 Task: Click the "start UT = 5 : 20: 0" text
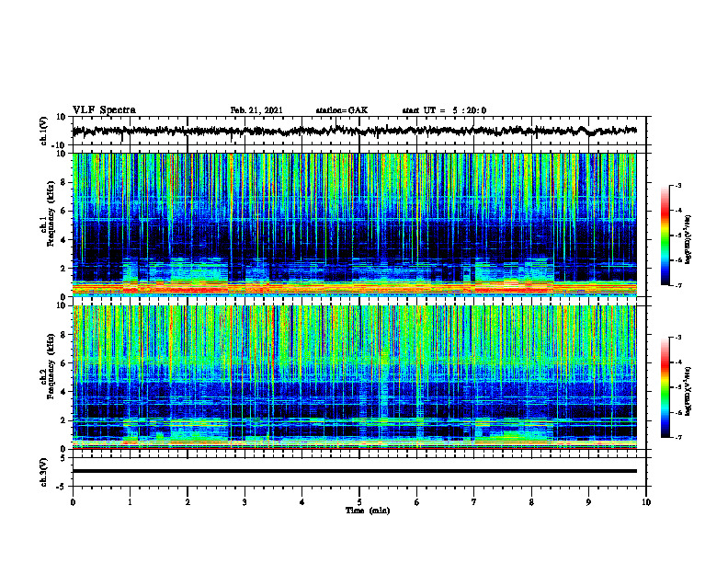[x=444, y=110]
